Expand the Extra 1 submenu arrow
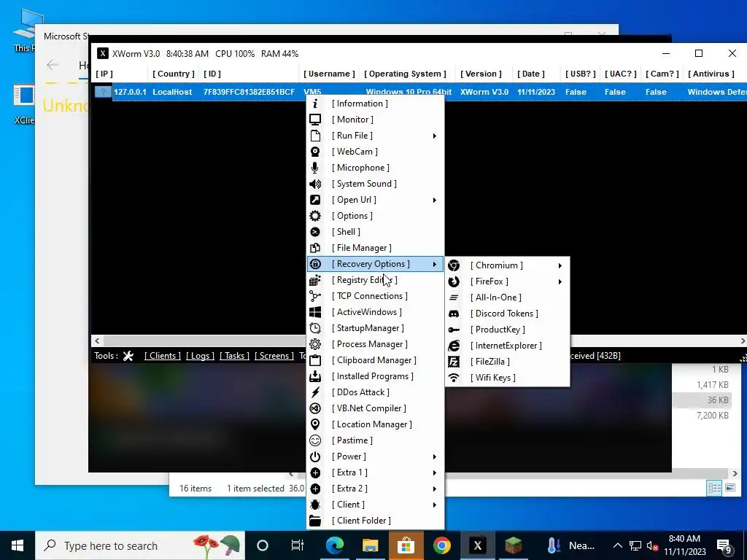The height and width of the screenshot is (560, 747). [435, 472]
